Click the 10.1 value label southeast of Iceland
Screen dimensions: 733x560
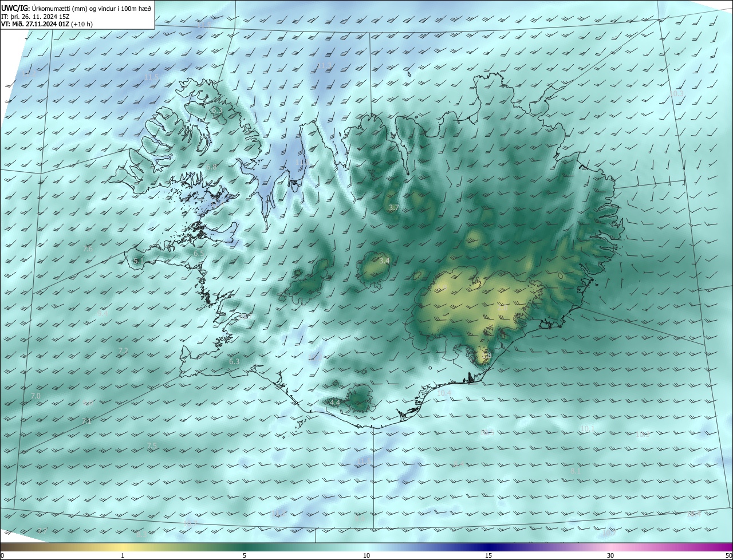point(588,428)
